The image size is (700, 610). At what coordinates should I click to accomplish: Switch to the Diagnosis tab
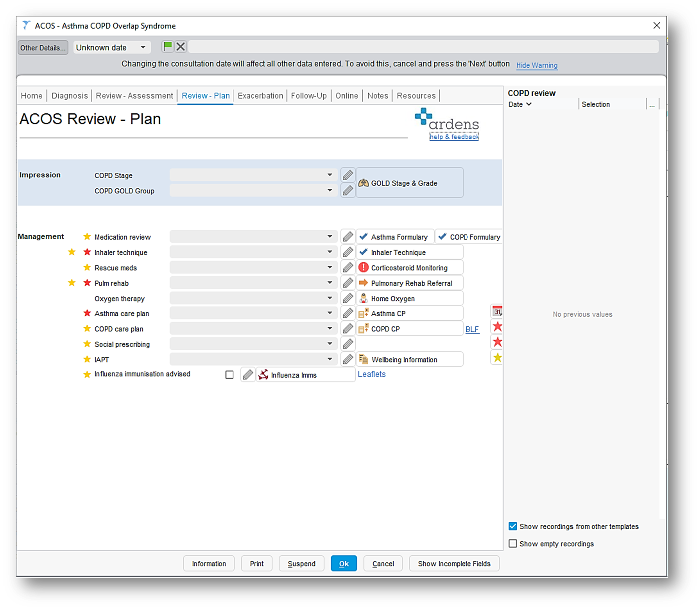70,96
